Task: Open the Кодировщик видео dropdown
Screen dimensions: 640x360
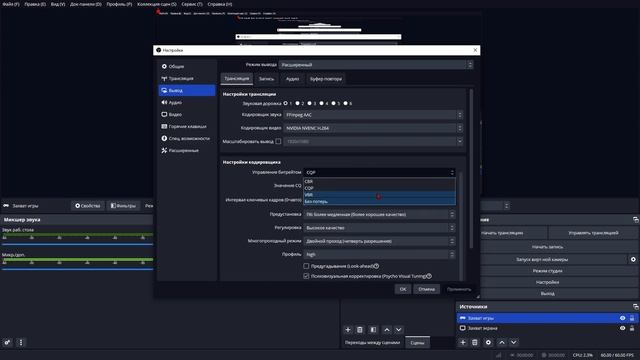Action: pos(373,128)
